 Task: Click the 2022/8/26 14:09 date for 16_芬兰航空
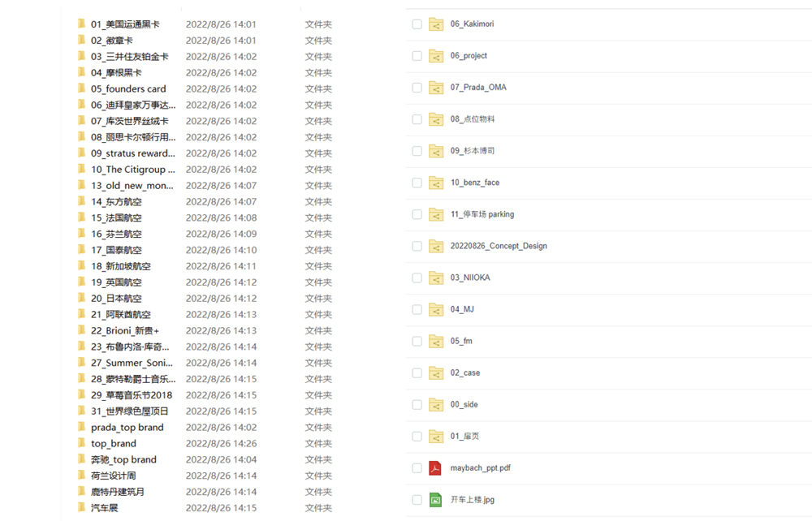(x=221, y=234)
